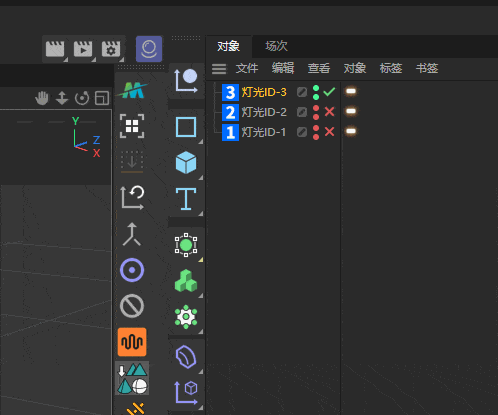The image size is (498, 415).
Task: Toggle the viewport layout maximize icon
Action: coord(102,98)
